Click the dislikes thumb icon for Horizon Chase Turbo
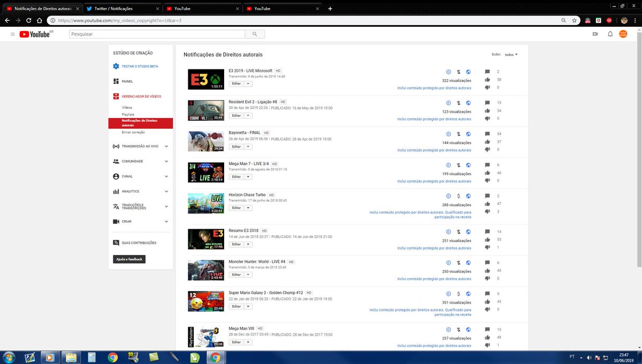The height and width of the screenshot is (364, 642). (487, 212)
